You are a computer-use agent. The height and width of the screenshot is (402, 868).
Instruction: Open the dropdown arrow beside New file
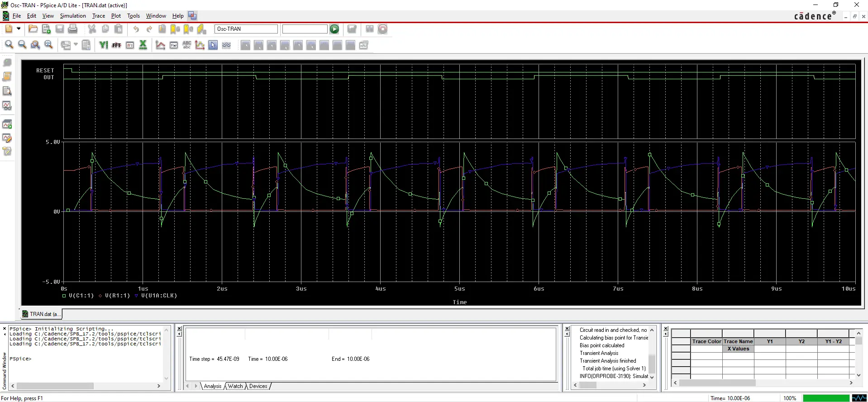tap(19, 29)
